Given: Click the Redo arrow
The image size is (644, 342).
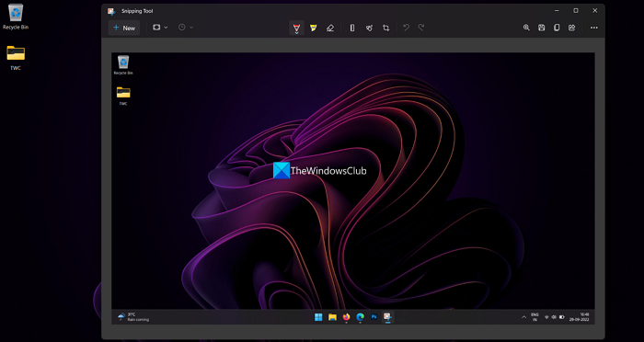Looking at the screenshot, I should pos(421,28).
